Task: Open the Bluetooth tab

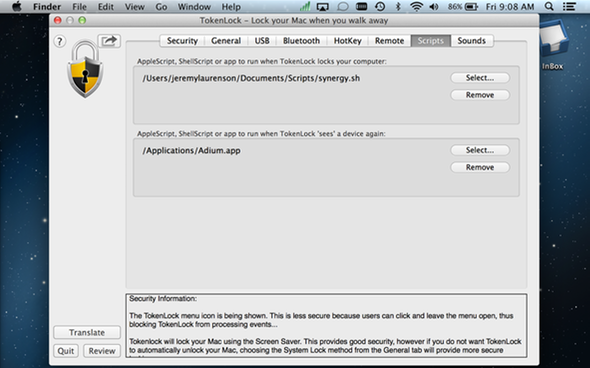Action: 301,41
